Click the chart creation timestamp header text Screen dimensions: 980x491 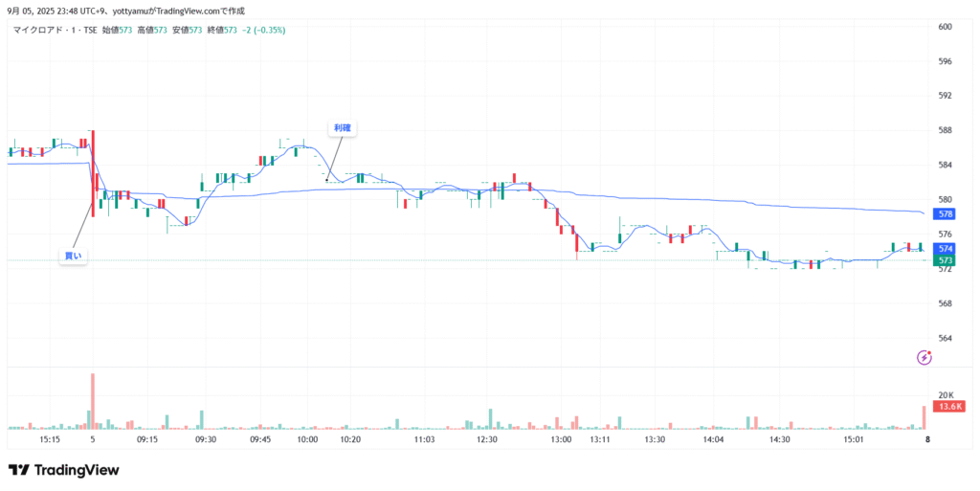pos(126,11)
